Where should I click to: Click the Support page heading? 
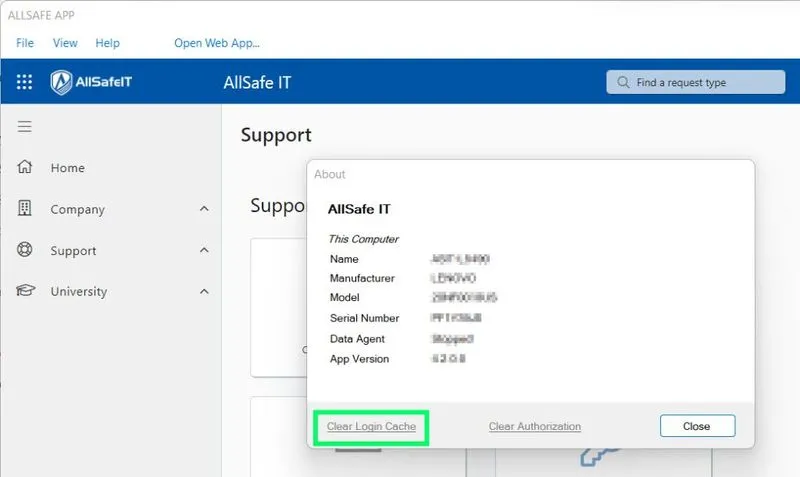(x=276, y=135)
